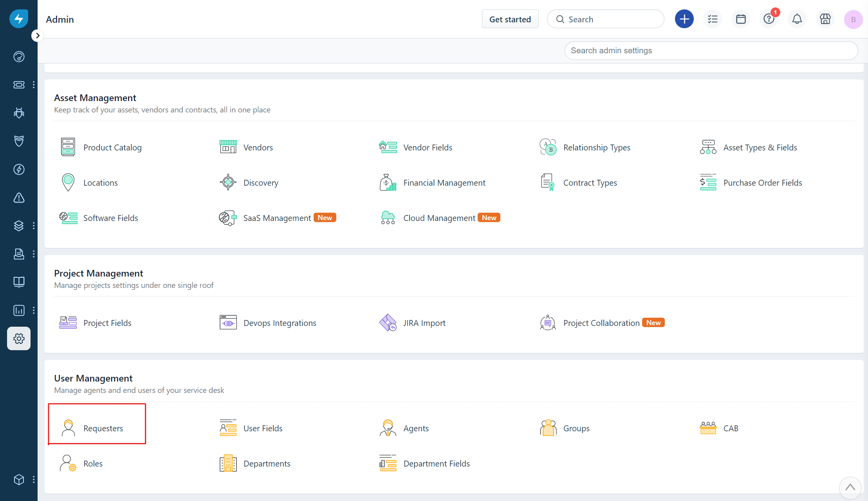Image resolution: width=868 pixels, height=501 pixels.
Task: Open the Problems module in the sidebar
Action: 18,113
